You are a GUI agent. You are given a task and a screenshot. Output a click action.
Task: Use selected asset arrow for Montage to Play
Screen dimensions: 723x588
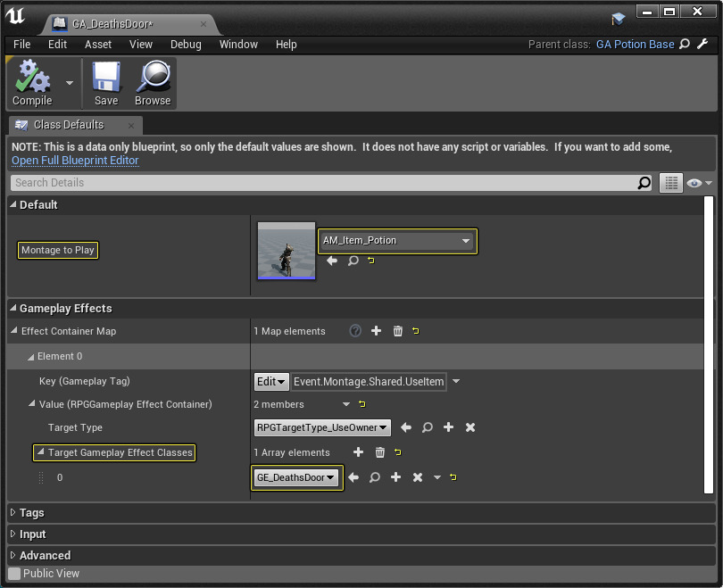pos(332,261)
